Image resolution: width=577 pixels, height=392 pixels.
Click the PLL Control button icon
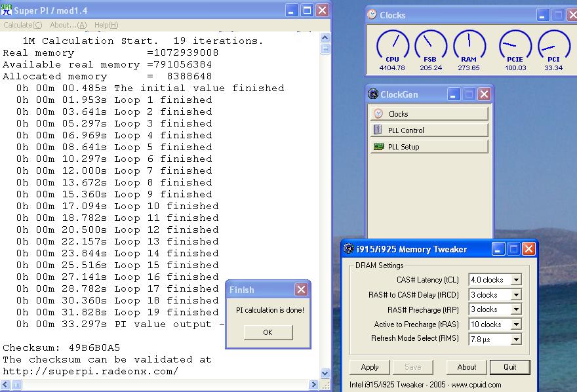(378, 130)
